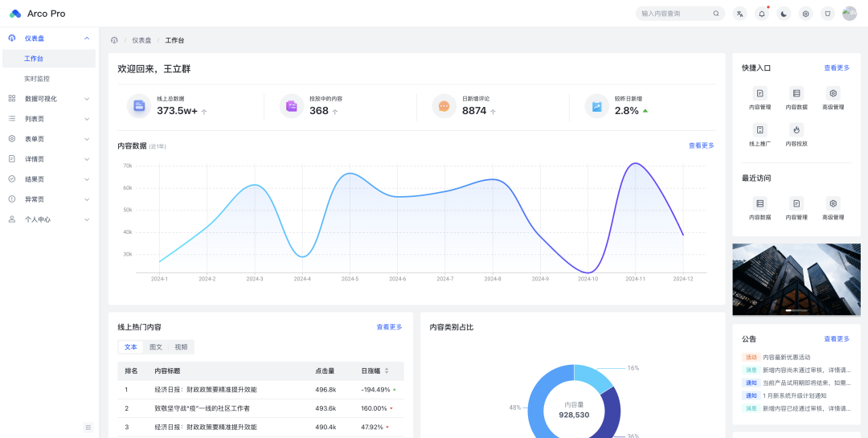Open announcement 内容最新优惠活动
Screen dimensions: 868x438
coord(786,358)
